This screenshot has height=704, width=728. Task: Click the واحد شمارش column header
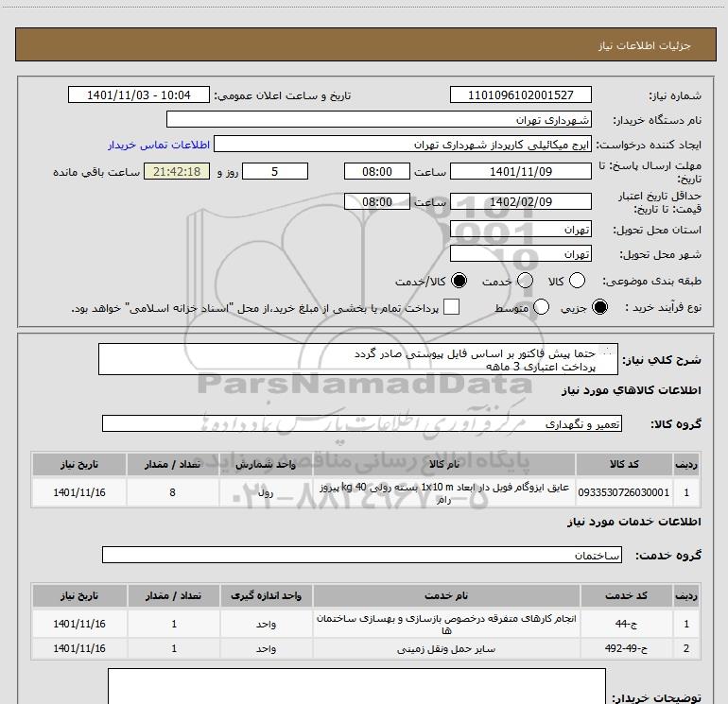[266, 464]
